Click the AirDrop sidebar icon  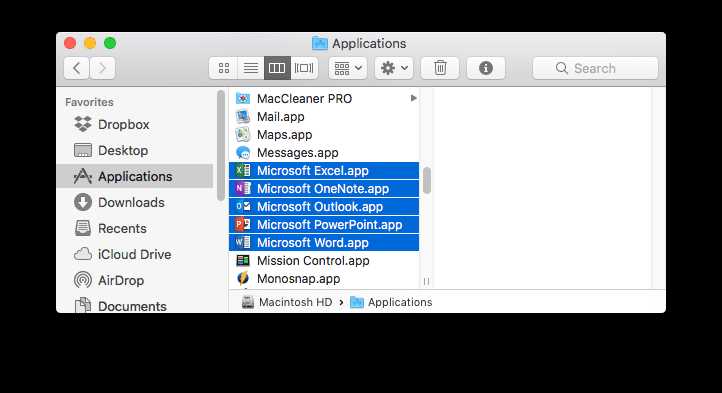point(83,280)
